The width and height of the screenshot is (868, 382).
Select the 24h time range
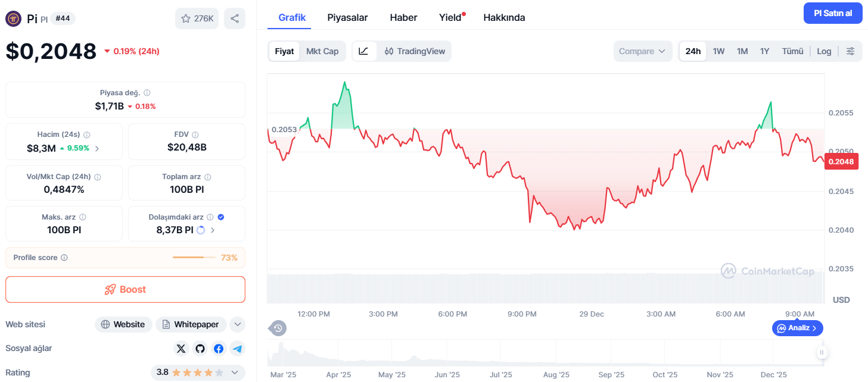click(693, 51)
